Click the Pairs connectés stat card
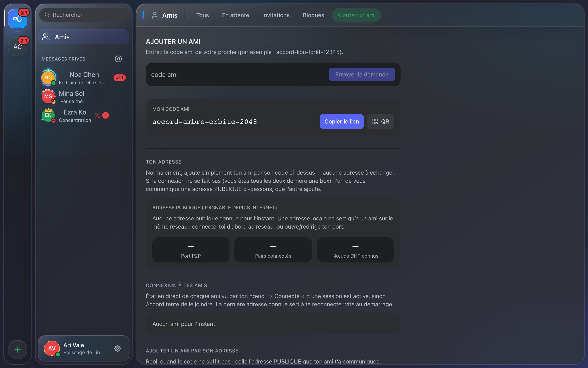Image resolution: width=588 pixels, height=368 pixels. pyautogui.click(x=273, y=250)
